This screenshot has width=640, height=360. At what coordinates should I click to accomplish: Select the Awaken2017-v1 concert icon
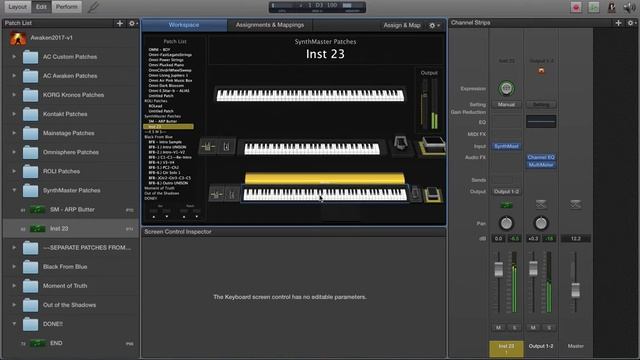[x=18, y=38]
